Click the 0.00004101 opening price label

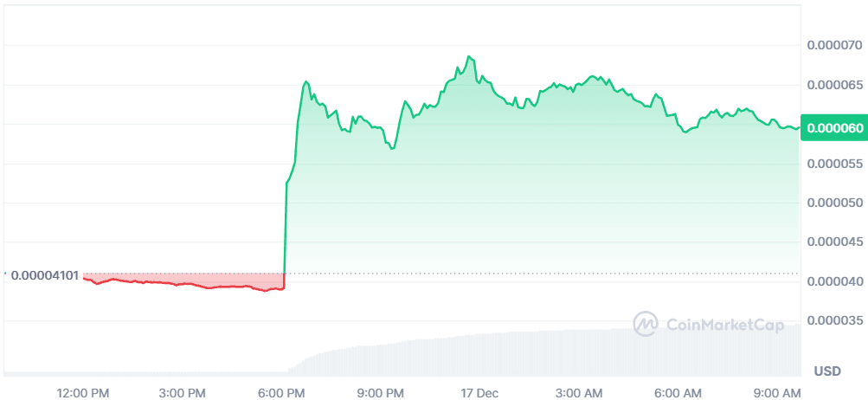[x=45, y=276]
